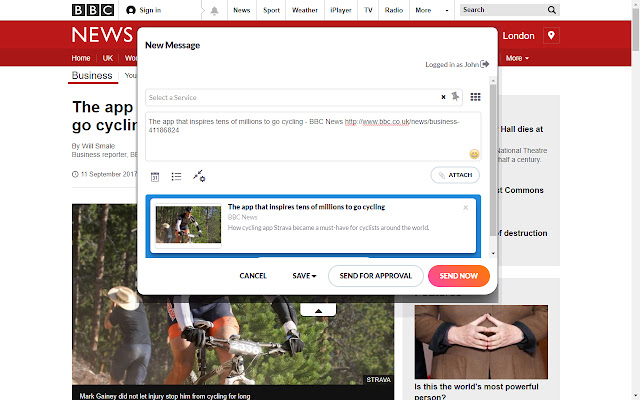Click the bulleted list icon under the message

(x=176, y=176)
